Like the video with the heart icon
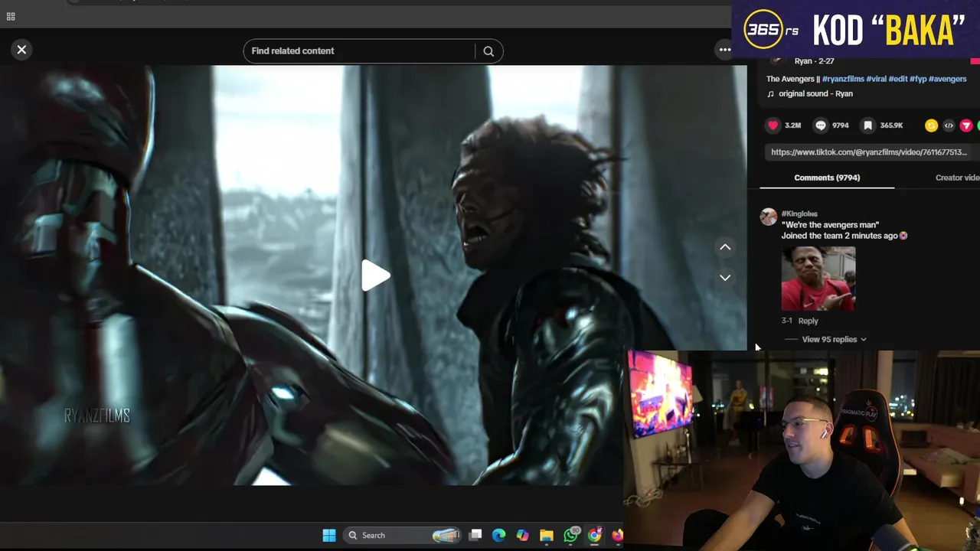980x551 pixels. pos(773,126)
